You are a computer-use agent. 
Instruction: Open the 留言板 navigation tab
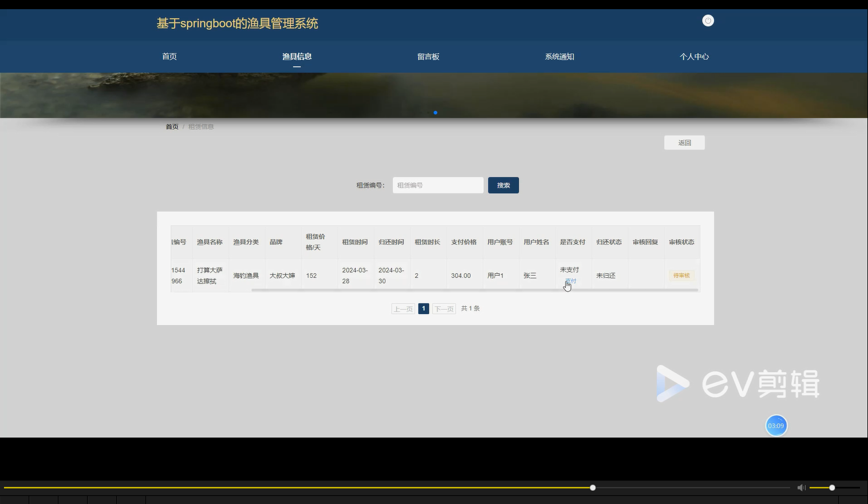(x=428, y=56)
